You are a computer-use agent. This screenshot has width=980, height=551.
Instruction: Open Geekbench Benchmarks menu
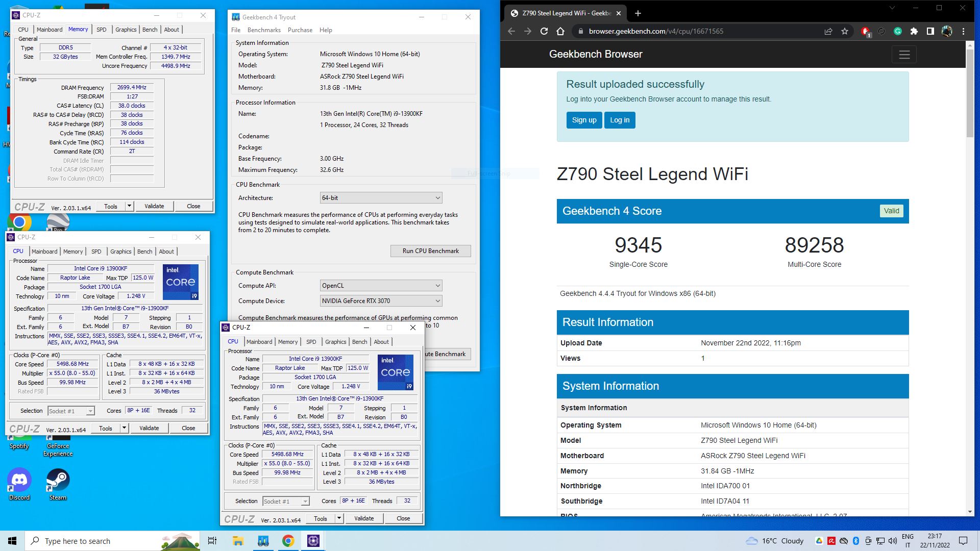[x=264, y=30]
